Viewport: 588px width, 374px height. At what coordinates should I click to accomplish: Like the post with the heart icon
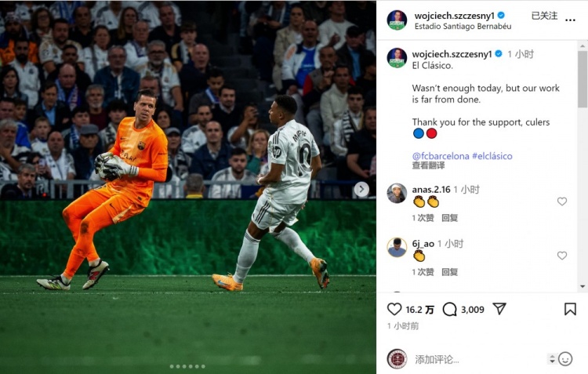tap(394, 309)
